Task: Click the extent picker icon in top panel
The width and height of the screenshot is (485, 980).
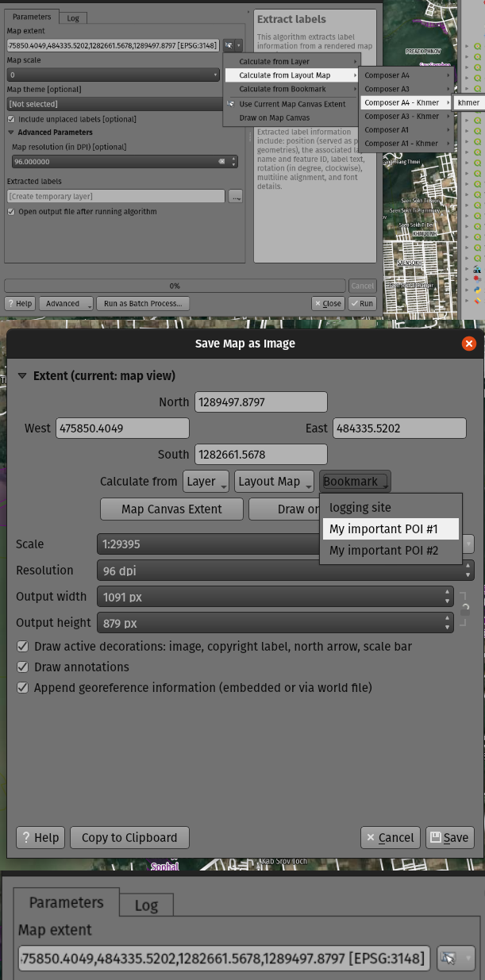Action: point(229,45)
